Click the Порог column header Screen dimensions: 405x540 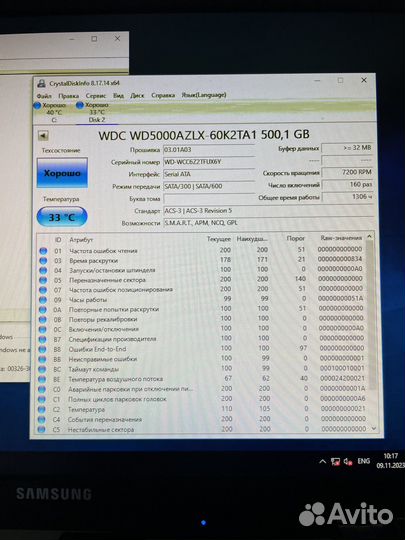coord(296,238)
